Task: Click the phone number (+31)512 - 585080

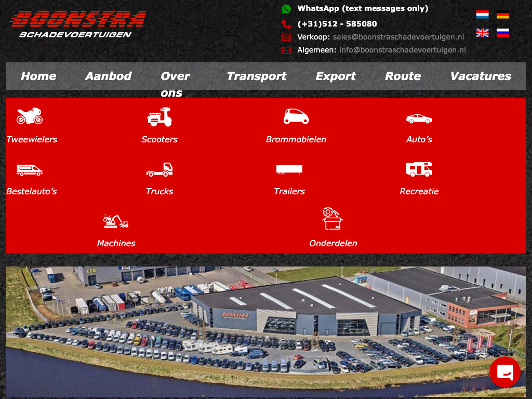Action: click(337, 24)
